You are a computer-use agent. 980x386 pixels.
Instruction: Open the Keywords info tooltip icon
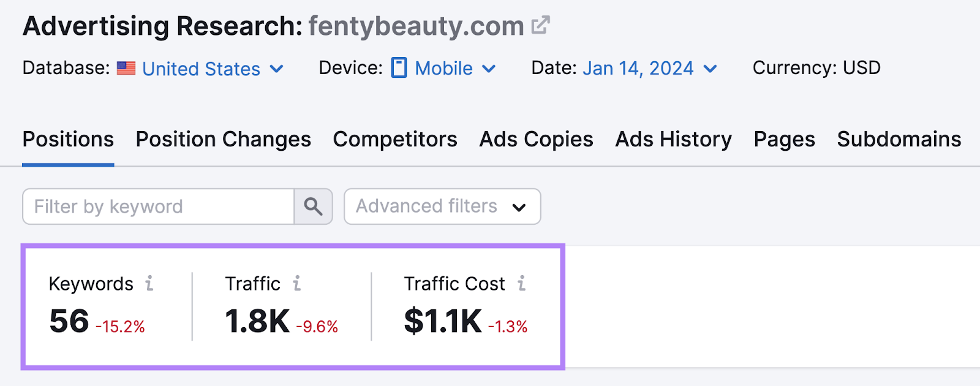click(x=149, y=283)
